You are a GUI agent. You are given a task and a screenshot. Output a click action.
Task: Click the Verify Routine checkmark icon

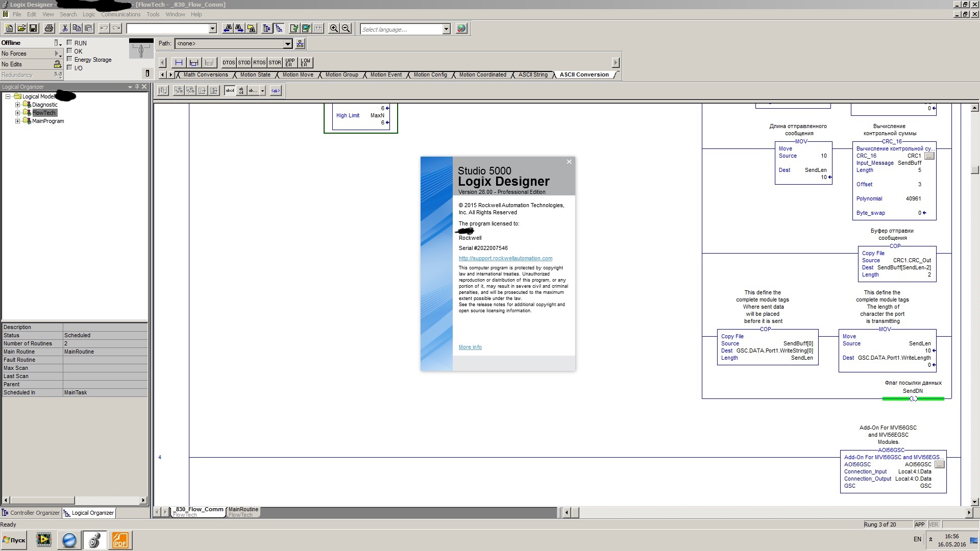click(x=295, y=29)
